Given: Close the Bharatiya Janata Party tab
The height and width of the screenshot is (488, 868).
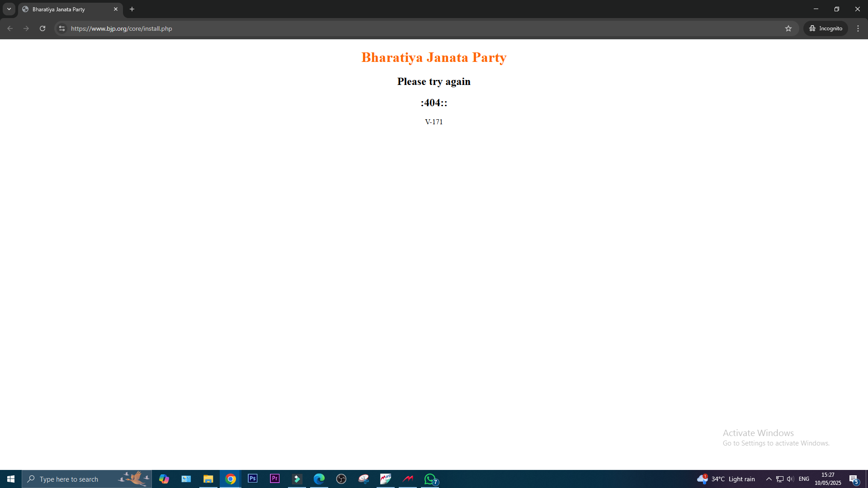Looking at the screenshot, I should point(116,9).
